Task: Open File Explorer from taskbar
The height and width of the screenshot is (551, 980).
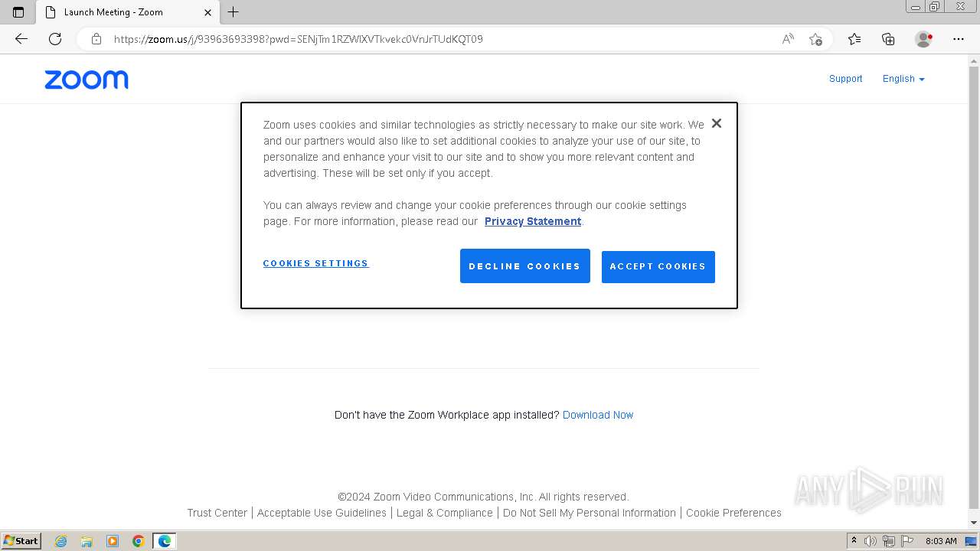Action: pos(87,541)
